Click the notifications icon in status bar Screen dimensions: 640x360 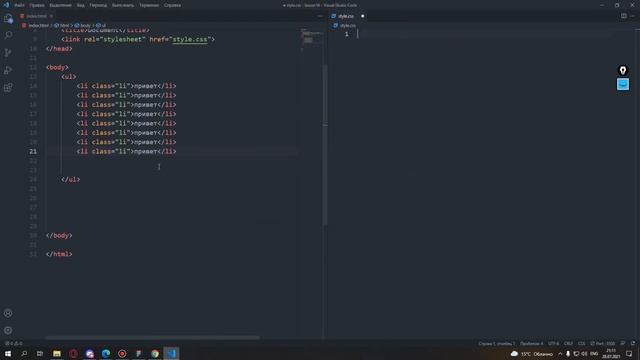point(633,343)
